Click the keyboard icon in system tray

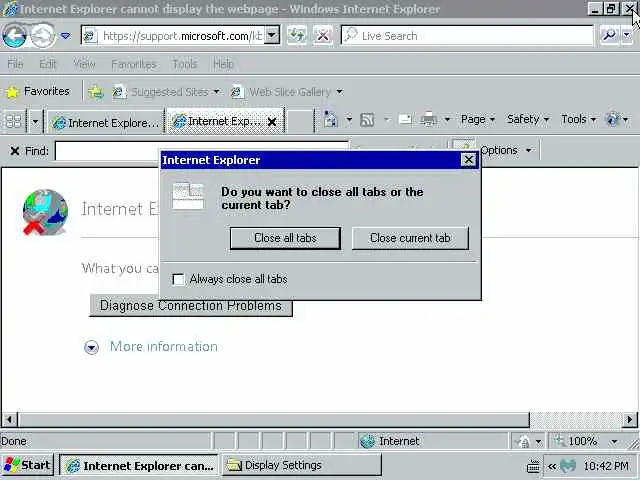tap(533, 466)
